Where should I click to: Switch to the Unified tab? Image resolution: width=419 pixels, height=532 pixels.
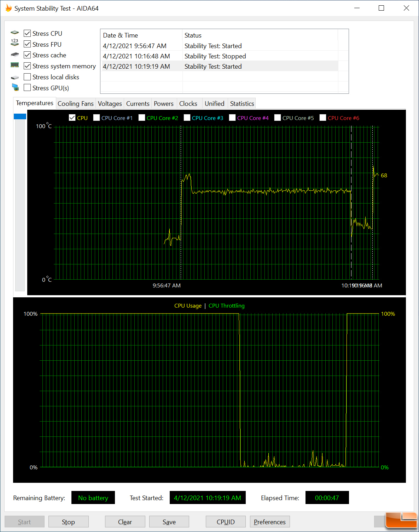(x=215, y=104)
